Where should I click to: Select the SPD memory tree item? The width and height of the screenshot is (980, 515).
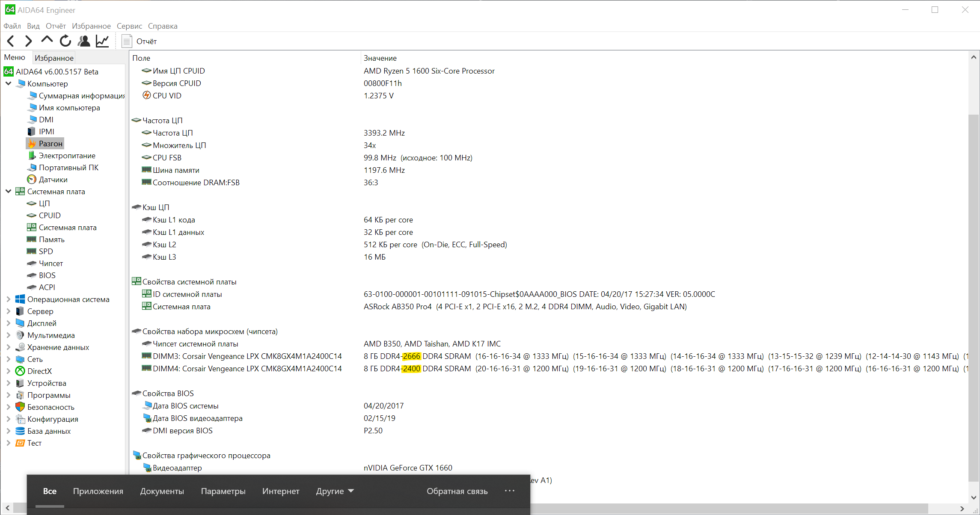coord(46,252)
